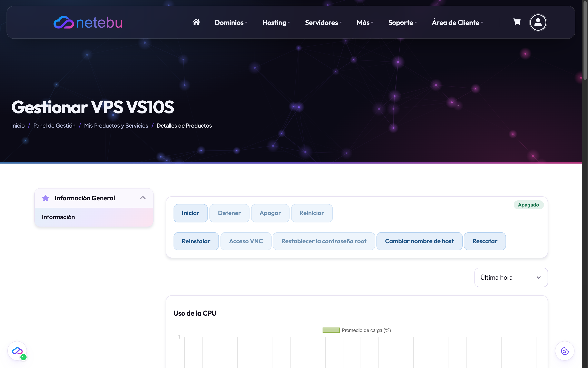Image resolution: width=588 pixels, height=368 pixels.
Task: Open the Más dropdown menu
Action: 365,22
